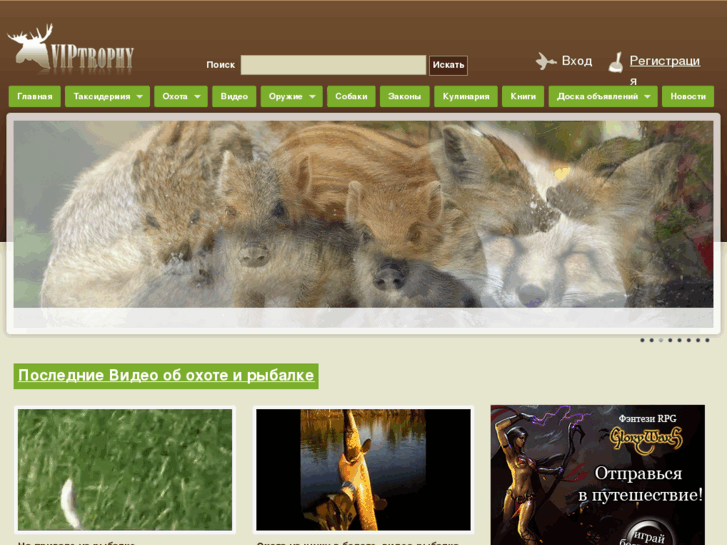
Task: Click the duck icon beside Вход
Action: point(546,61)
